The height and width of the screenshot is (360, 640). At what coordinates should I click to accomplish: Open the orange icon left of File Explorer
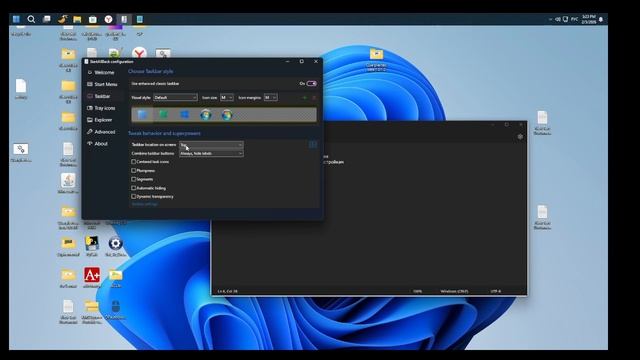[x=62, y=19]
